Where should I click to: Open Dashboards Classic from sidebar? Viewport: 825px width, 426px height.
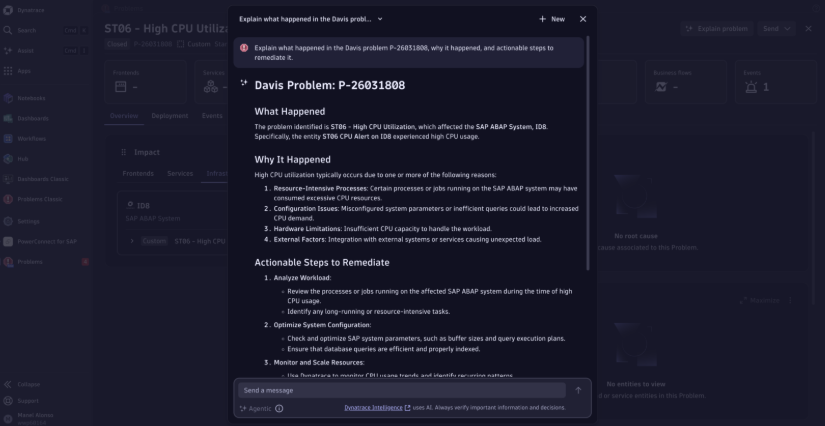click(x=45, y=179)
